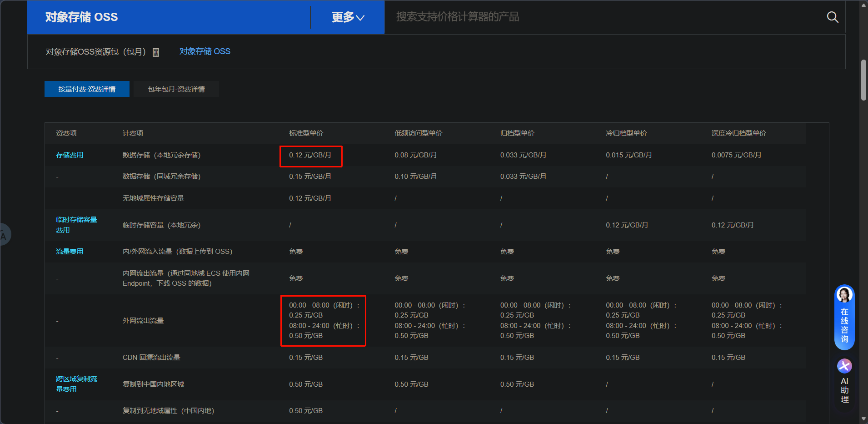The image size is (868, 424).
Task: Expand the 更多 dropdown menu
Action: tap(348, 17)
